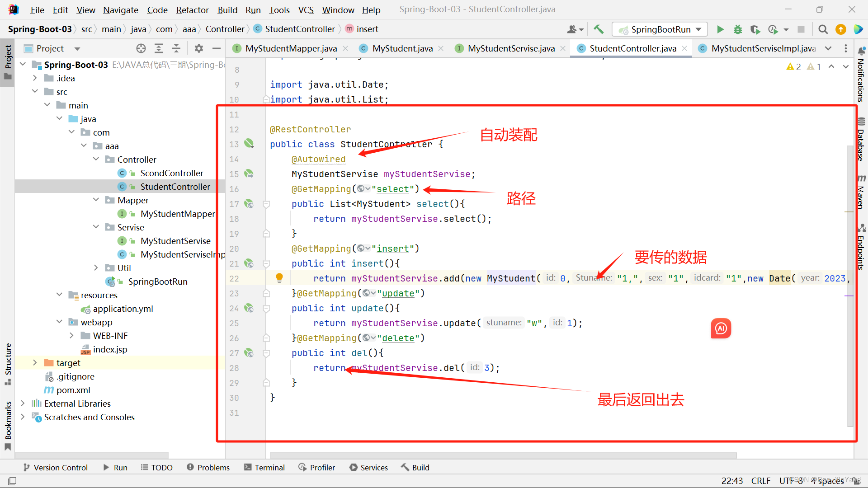Go to previous highlighted error arrow
Viewport: 868px width, 488px height.
pos(831,67)
